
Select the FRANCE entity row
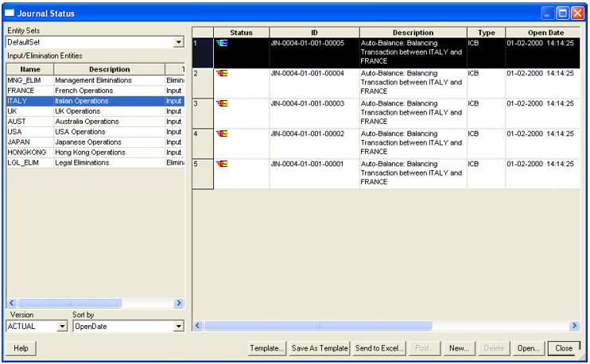(x=95, y=91)
